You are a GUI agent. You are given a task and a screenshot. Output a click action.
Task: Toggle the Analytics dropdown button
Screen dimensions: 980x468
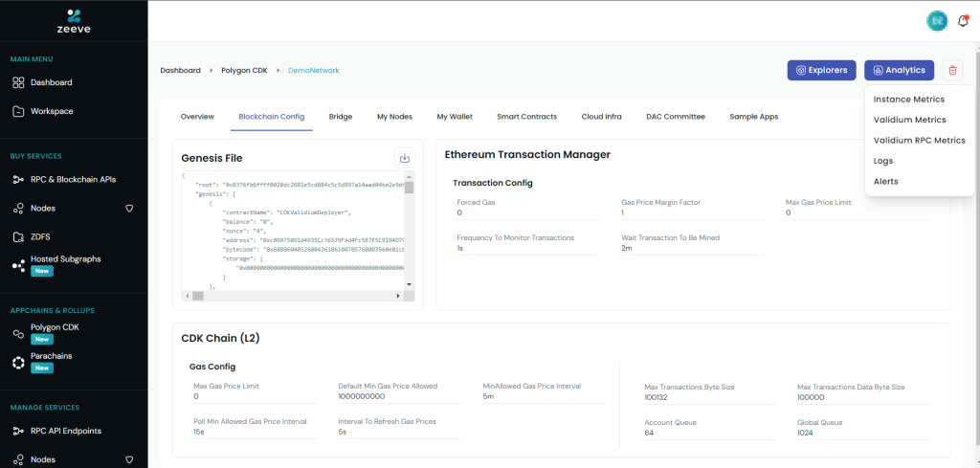899,70
